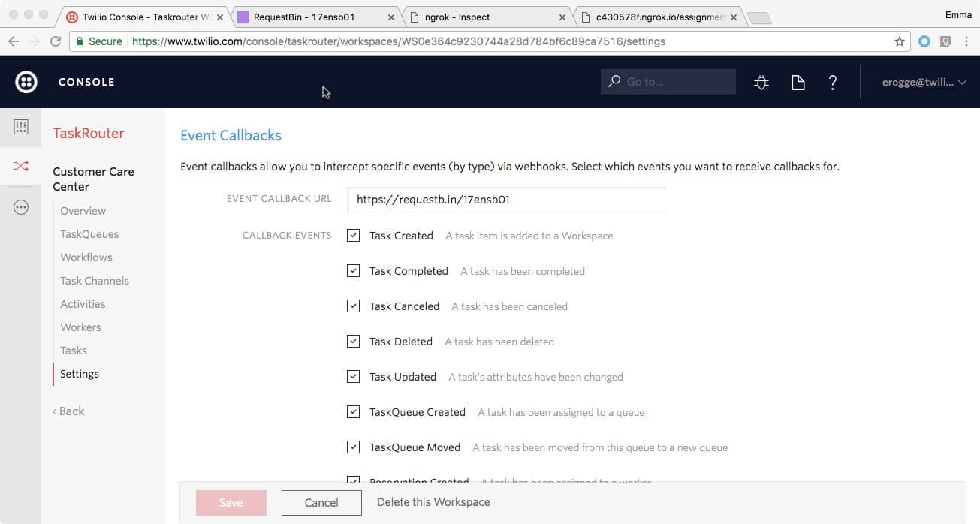
Task: Open the erogge@twilio account dropdown
Action: pyautogui.click(x=925, y=83)
